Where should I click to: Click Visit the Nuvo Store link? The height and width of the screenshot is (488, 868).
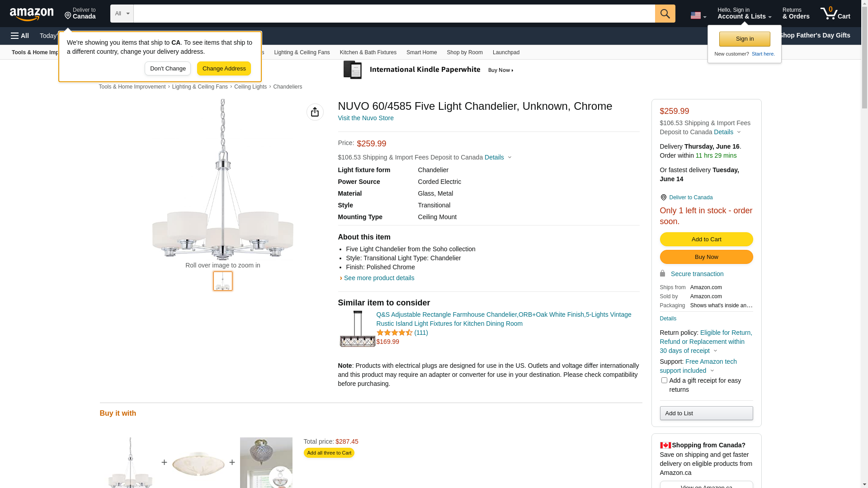point(365,118)
